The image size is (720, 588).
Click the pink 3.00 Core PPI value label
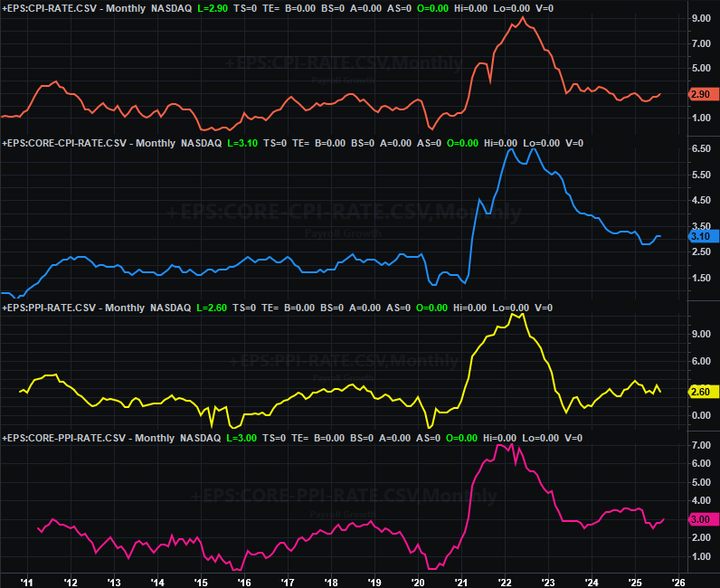pos(703,519)
